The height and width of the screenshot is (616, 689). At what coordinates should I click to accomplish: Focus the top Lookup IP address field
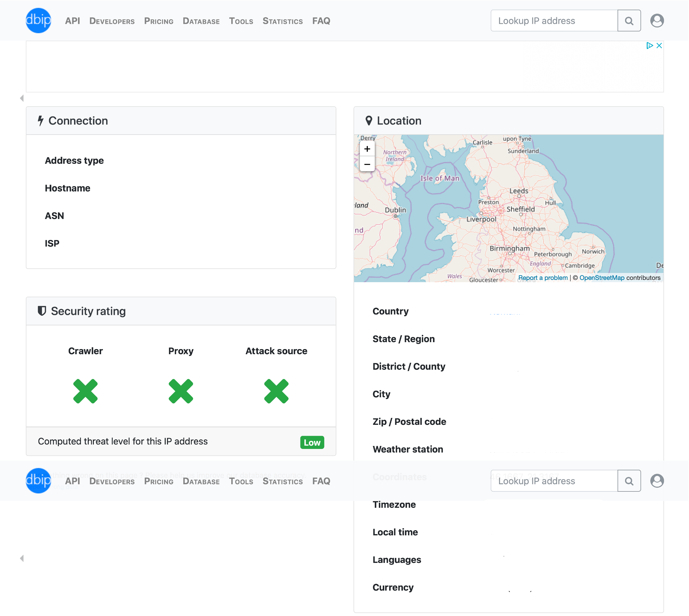point(554,21)
